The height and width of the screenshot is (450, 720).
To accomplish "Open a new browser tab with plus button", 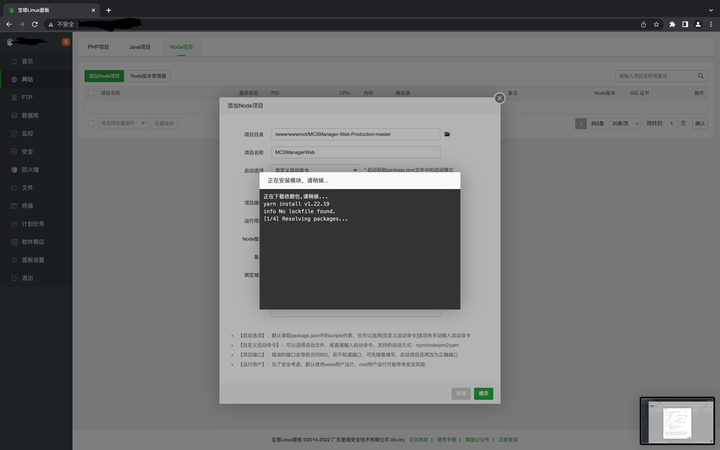I will [108, 10].
